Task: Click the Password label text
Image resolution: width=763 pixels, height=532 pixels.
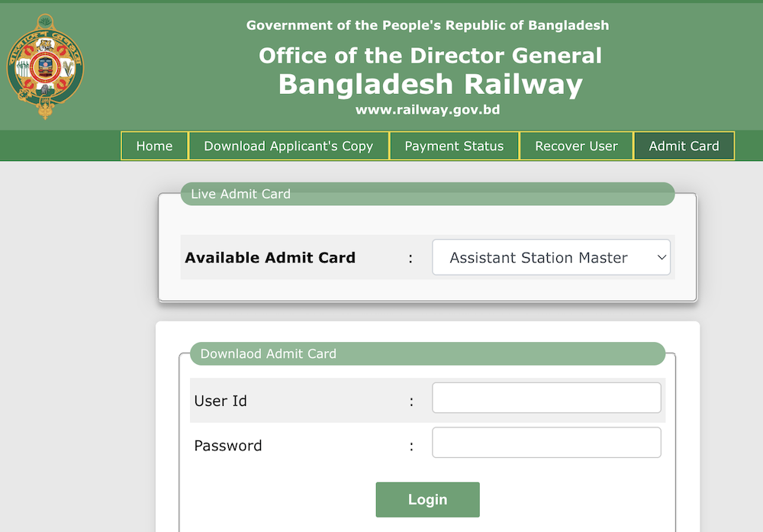Action: (x=227, y=445)
